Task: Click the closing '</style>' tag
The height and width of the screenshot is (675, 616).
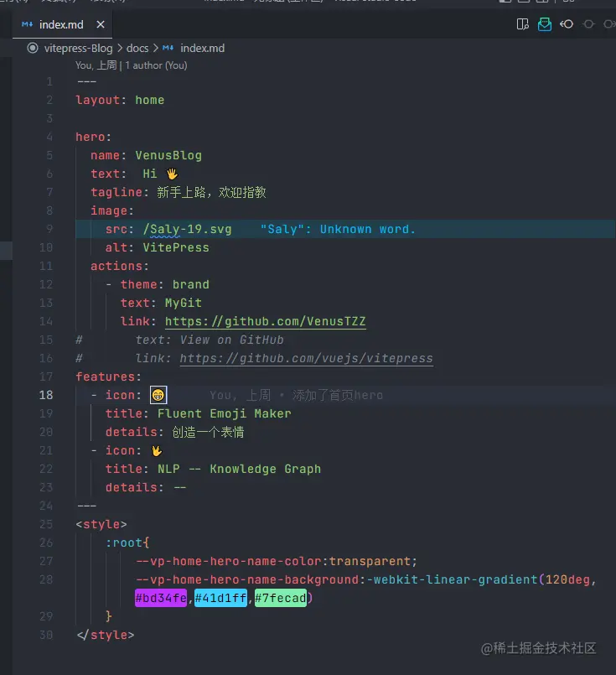Action: pyautogui.click(x=105, y=635)
